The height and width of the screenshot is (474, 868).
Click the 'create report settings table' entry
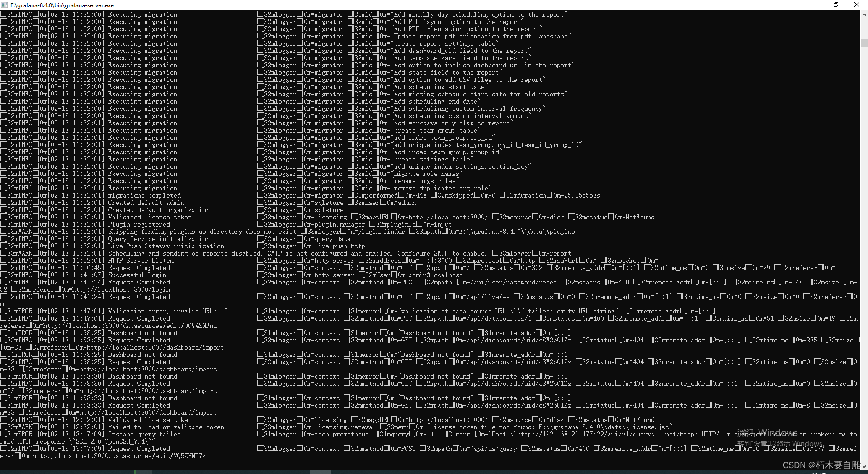point(445,43)
